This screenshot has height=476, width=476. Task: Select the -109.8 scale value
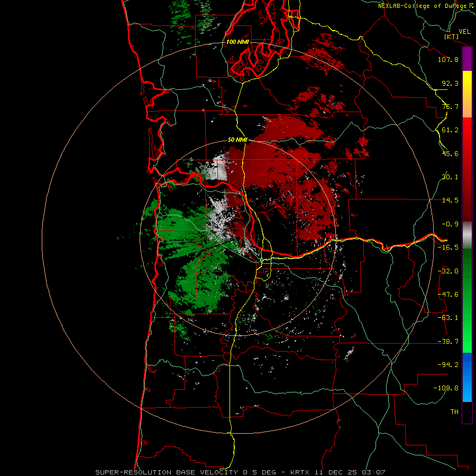coord(446,388)
